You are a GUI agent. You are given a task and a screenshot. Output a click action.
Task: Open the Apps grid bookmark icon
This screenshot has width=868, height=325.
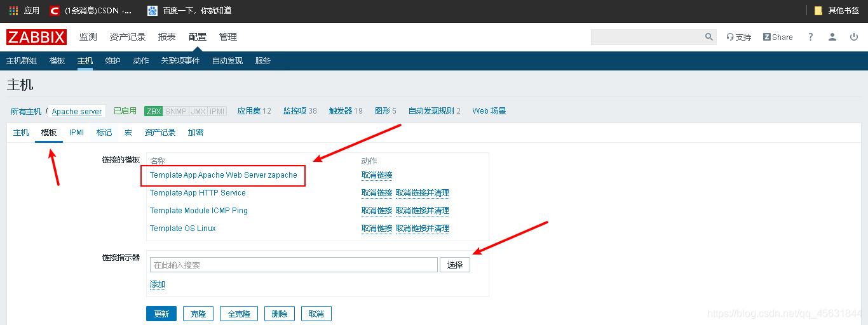(x=13, y=11)
